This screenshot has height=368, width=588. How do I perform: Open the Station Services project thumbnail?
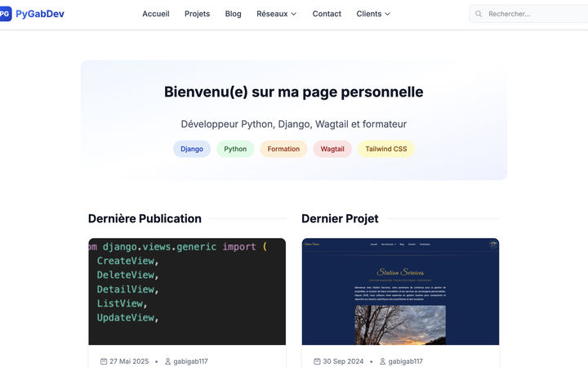click(400, 291)
